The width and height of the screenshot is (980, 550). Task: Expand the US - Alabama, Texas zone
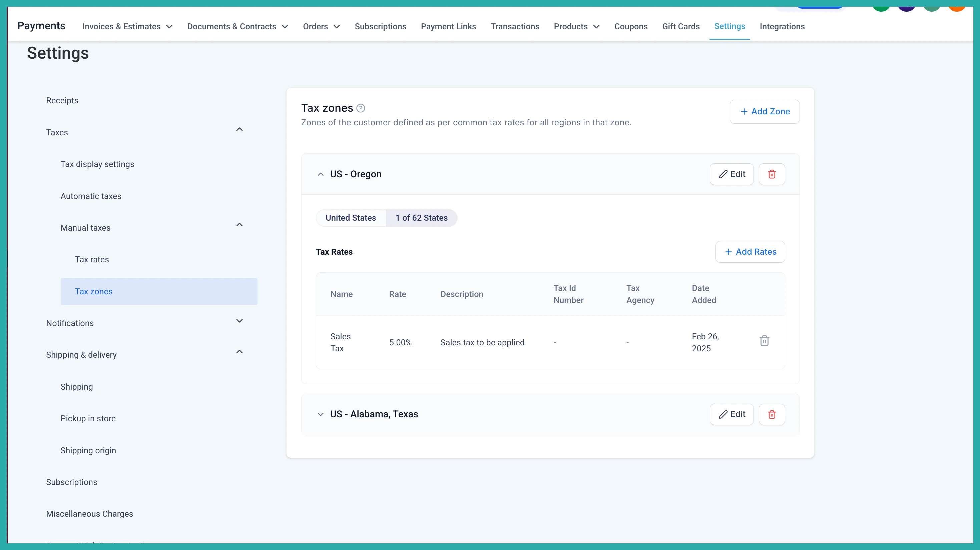320,414
